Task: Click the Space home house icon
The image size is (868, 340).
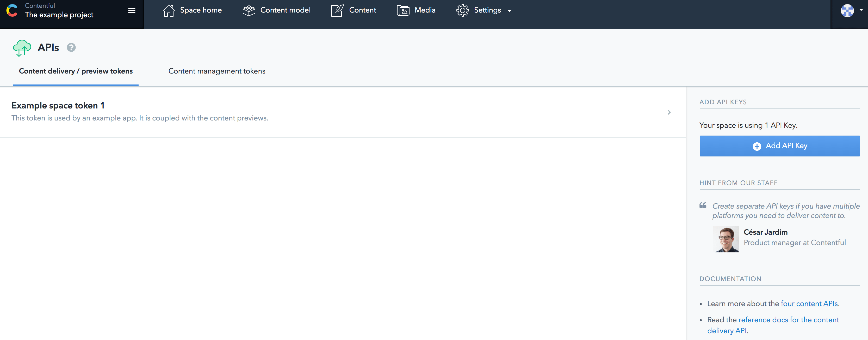Action: pyautogui.click(x=169, y=10)
